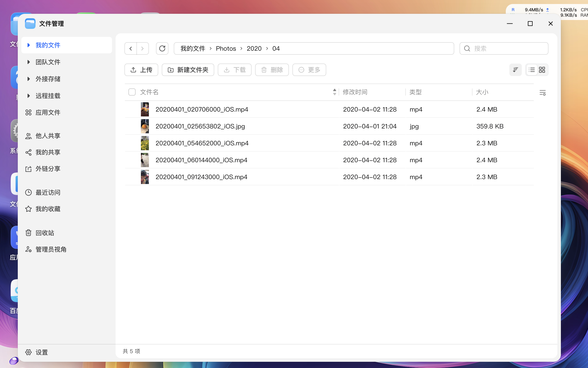Select thumbnail of 20200401_025653802_iOS.jpg
The image size is (588, 368).
145,126
